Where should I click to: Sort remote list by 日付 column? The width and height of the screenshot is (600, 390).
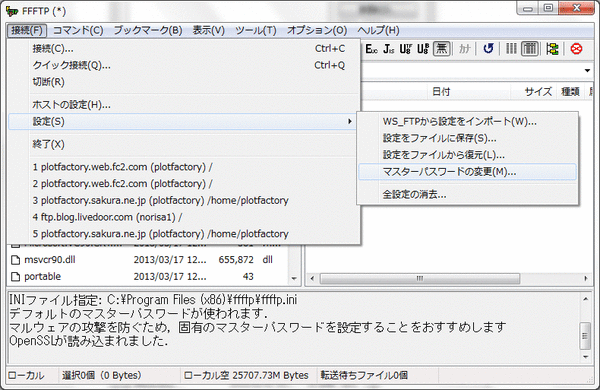468,91
